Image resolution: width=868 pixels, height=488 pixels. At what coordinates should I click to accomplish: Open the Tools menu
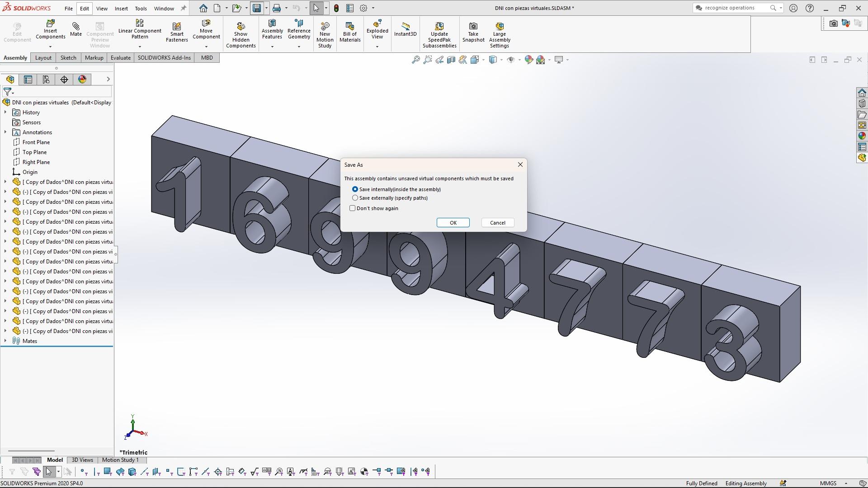(x=141, y=8)
